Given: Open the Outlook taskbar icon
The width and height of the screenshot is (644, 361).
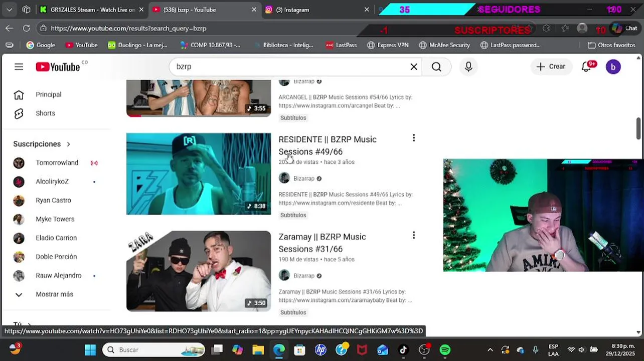Looking at the screenshot, I should pos(383,350).
